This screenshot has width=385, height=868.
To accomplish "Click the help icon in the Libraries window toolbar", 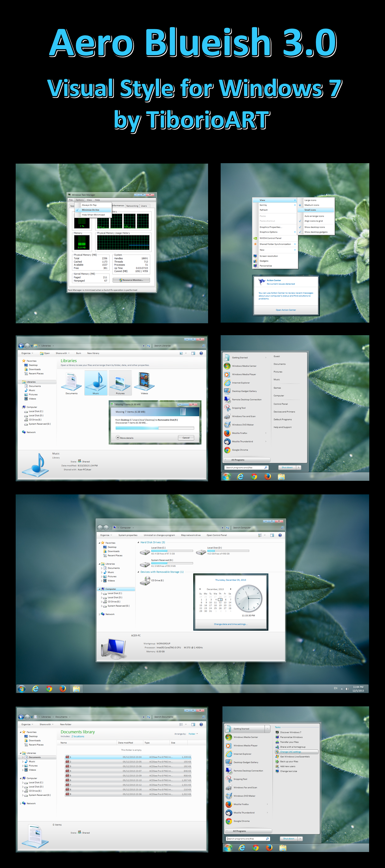I will [x=201, y=354].
